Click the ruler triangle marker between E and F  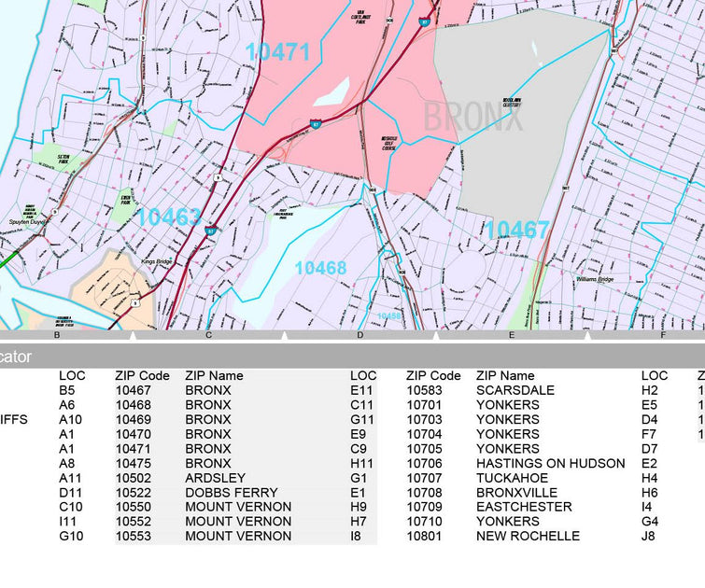click(x=586, y=335)
